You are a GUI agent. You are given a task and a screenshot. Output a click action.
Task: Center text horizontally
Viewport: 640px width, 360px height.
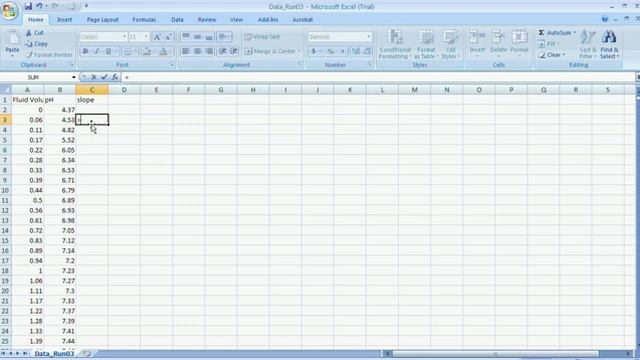[198, 51]
